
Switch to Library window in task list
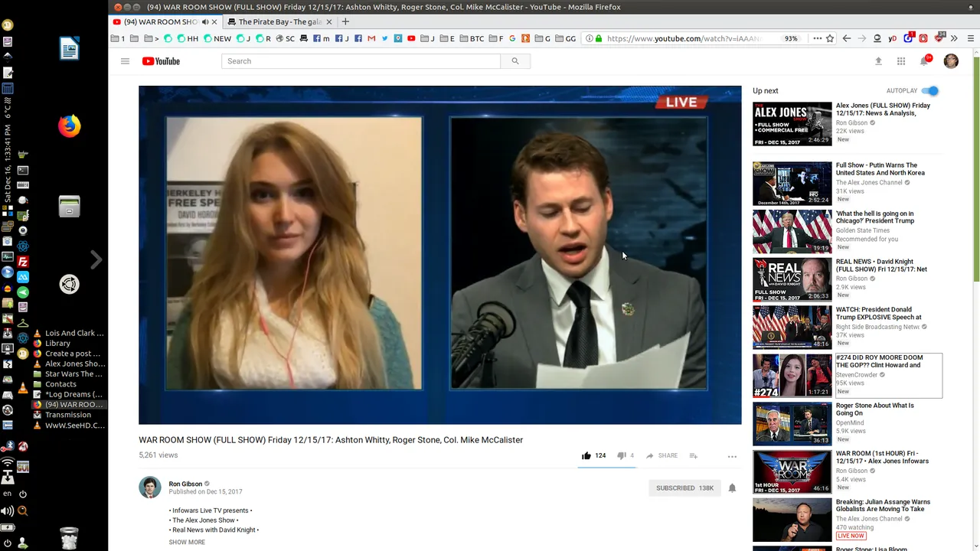click(x=57, y=344)
